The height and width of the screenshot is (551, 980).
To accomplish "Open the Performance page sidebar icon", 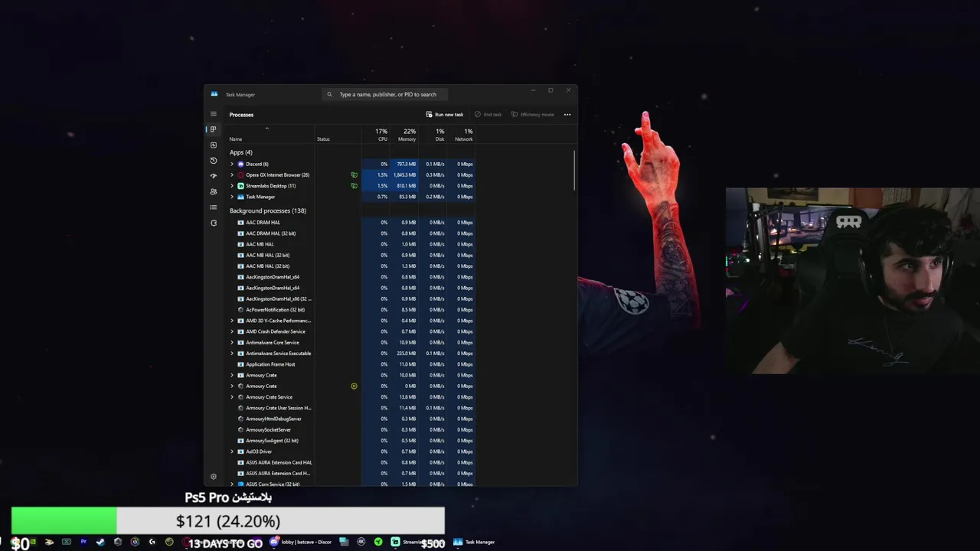I will click(214, 145).
